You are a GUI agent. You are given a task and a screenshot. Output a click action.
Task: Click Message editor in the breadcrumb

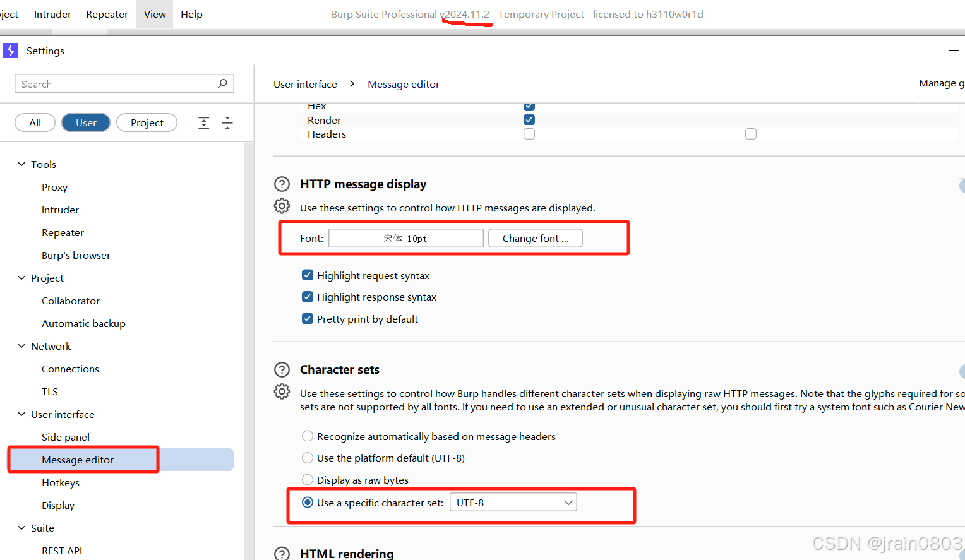coord(403,84)
